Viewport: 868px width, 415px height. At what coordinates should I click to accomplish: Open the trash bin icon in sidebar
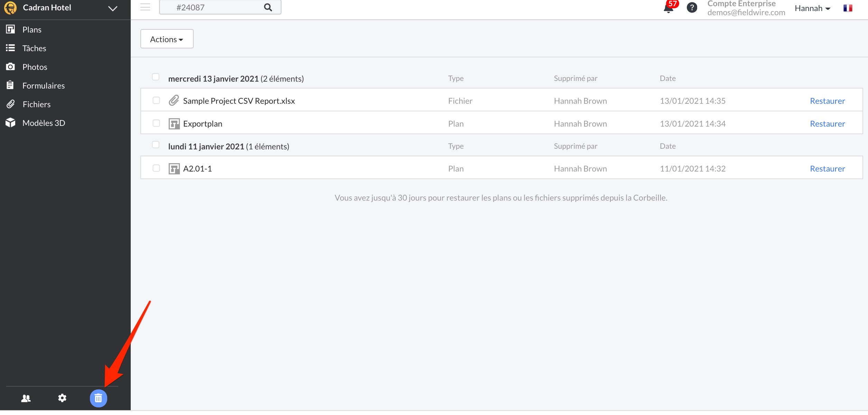[x=99, y=398]
